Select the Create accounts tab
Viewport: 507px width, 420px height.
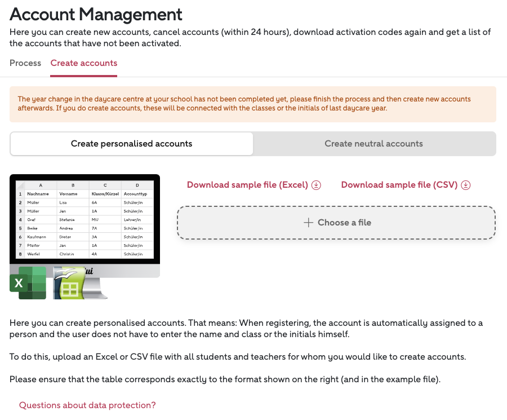point(84,63)
